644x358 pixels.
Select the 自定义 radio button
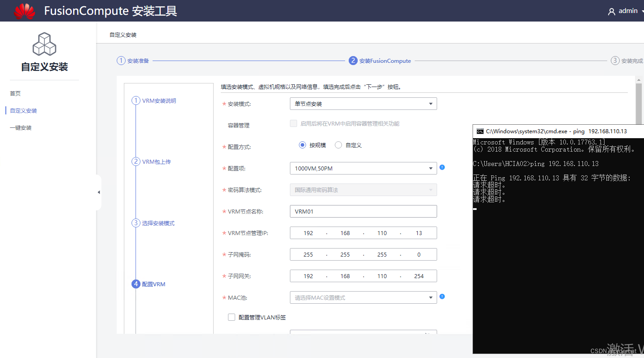point(338,144)
